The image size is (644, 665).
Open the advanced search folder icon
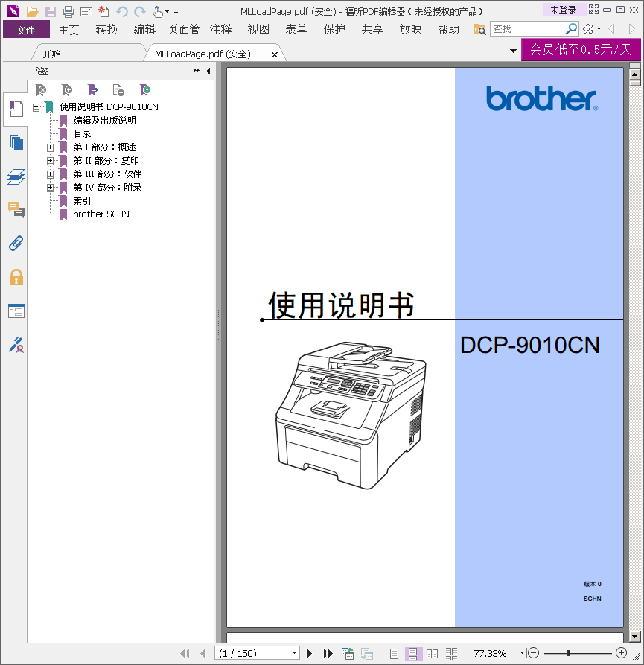[x=479, y=29]
